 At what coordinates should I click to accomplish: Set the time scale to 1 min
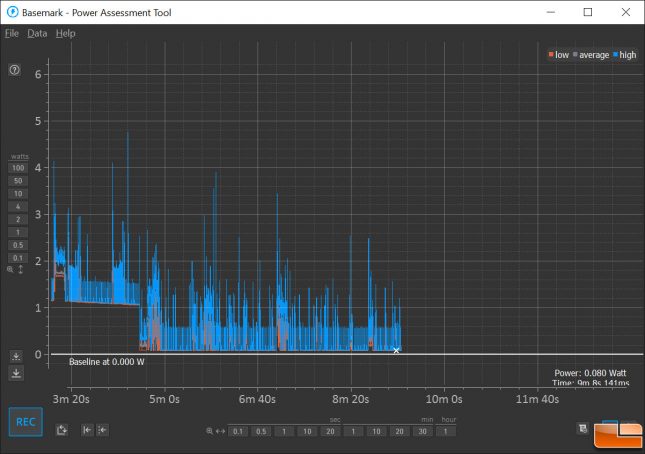(353, 431)
